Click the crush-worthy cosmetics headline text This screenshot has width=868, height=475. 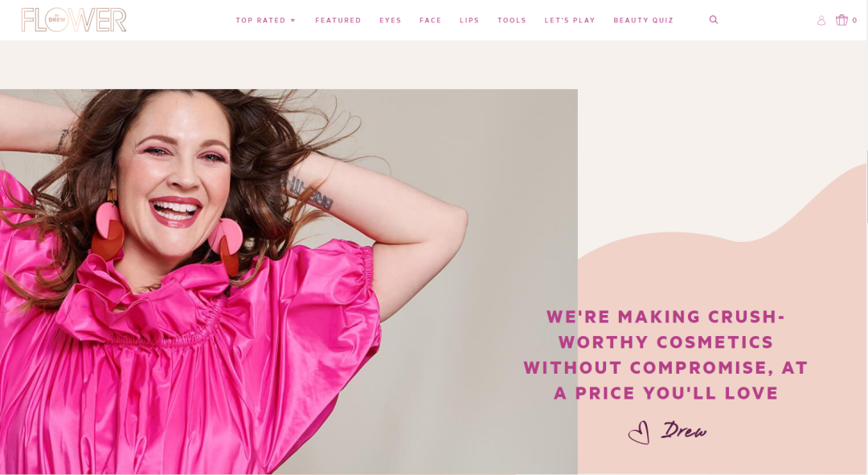point(665,355)
